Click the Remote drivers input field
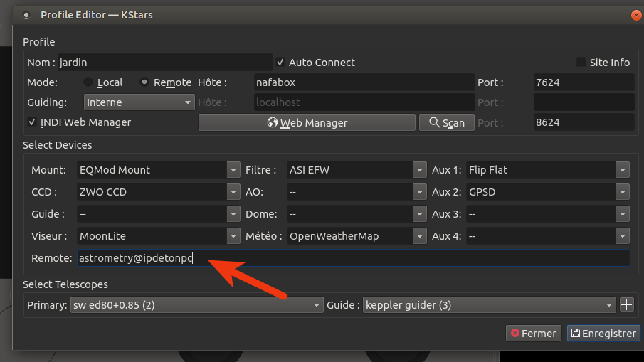 [353, 257]
